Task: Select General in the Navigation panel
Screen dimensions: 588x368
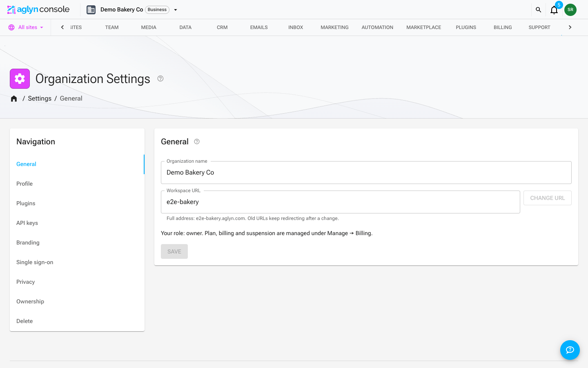Action: tap(77, 164)
